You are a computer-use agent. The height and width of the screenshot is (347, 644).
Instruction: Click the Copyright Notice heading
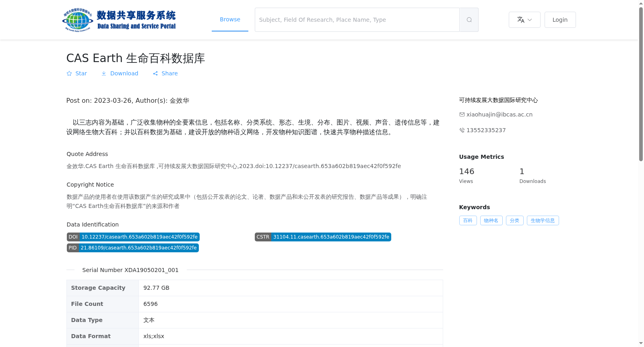coord(90,185)
